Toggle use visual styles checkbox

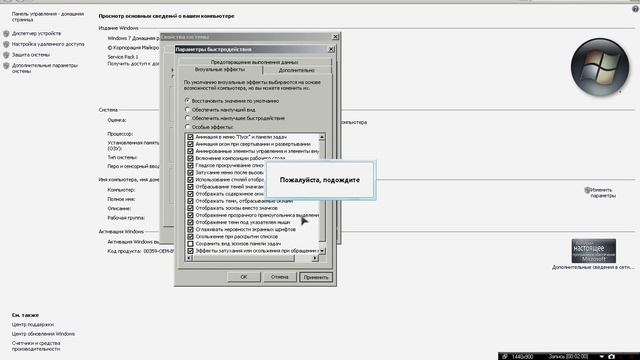tap(190, 180)
